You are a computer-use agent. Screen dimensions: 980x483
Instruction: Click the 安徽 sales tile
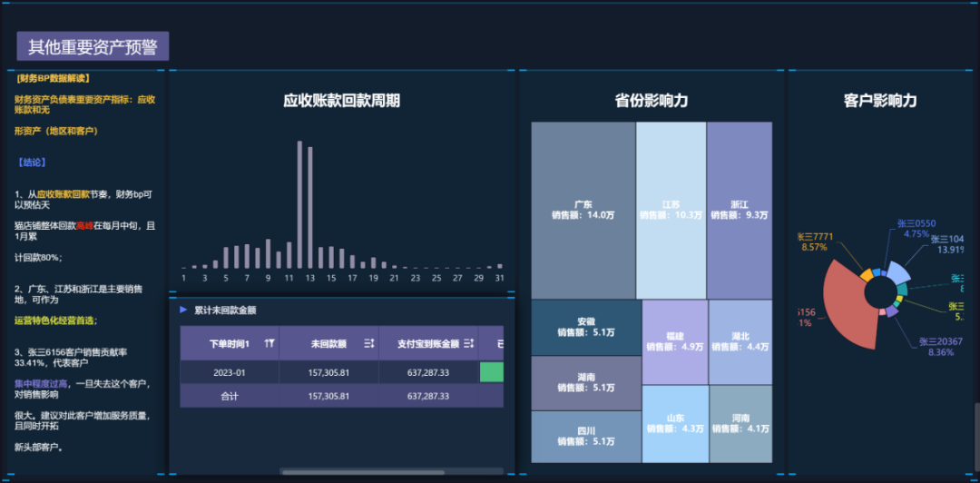pyautogui.click(x=586, y=327)
